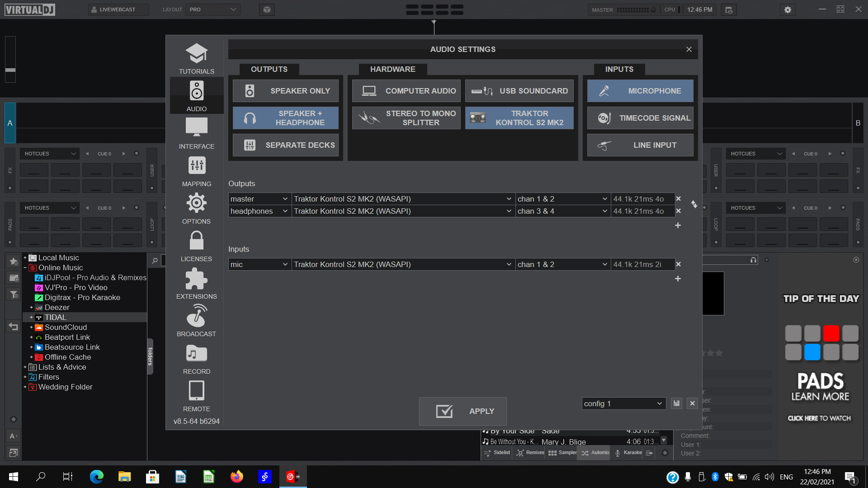Select Speaker Only output

[x=285, y=91]
